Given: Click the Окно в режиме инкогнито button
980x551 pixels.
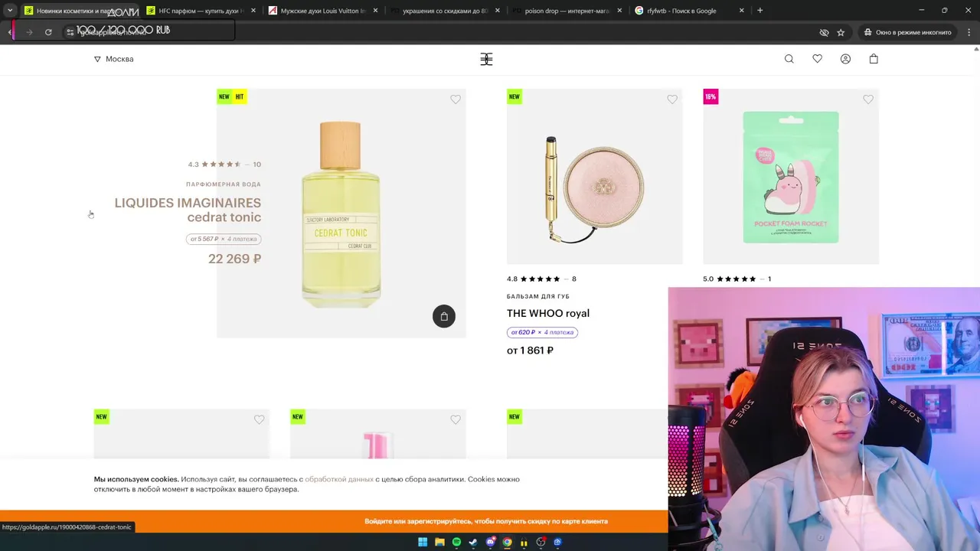Looking at the screenshot, I should pyautogui.click(x=908, y=32).
